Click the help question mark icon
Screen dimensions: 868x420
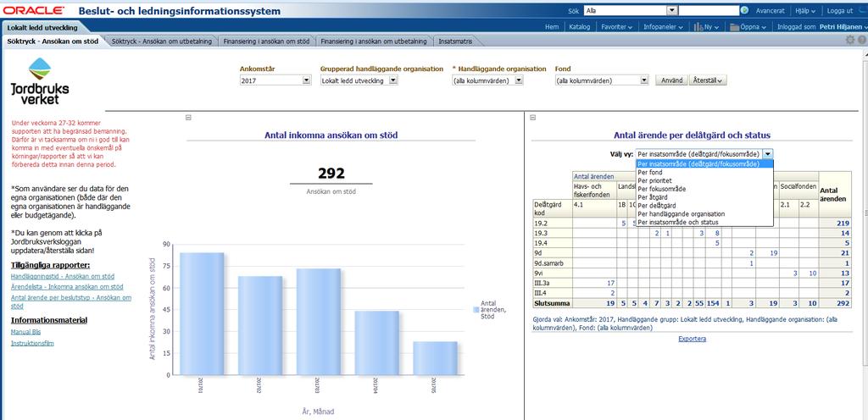pos(862,40)
